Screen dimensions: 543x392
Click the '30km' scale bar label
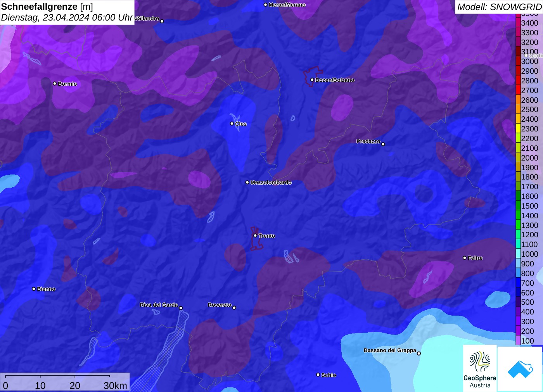click(x=115, y=385)
